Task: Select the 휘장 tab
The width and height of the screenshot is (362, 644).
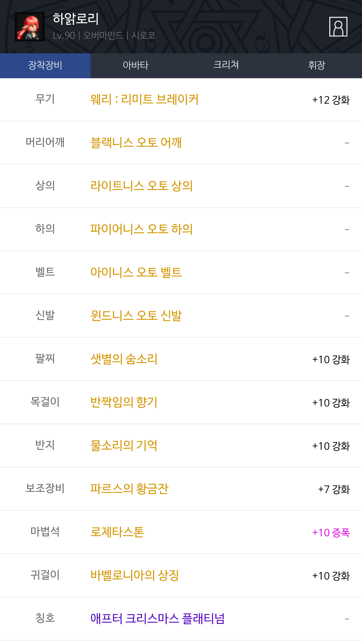Action: click(316, 65)
